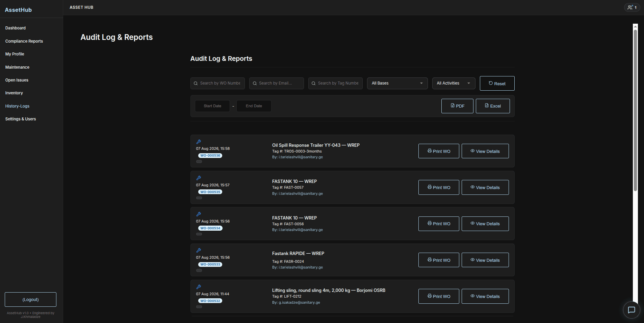The width and height of the screenshot is (644, 323).
Task: Click the wrench icon on the WO-000536 entry
Action: pyautogui.click(x=199, y=142)
